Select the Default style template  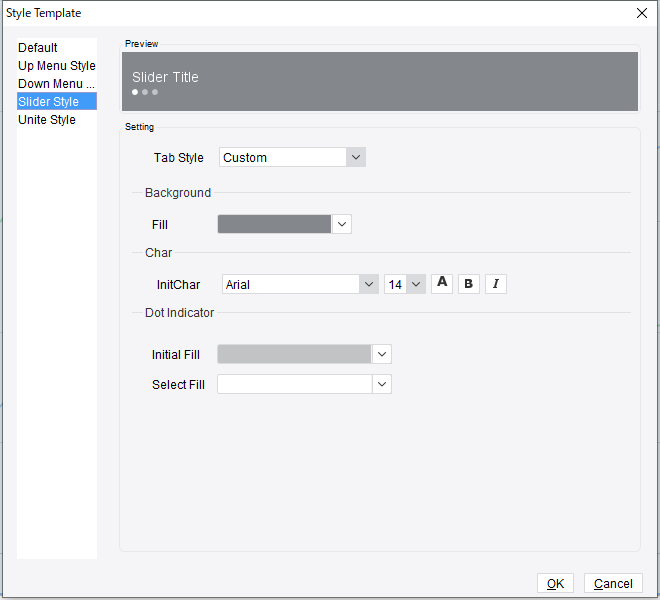pos(38,48)
